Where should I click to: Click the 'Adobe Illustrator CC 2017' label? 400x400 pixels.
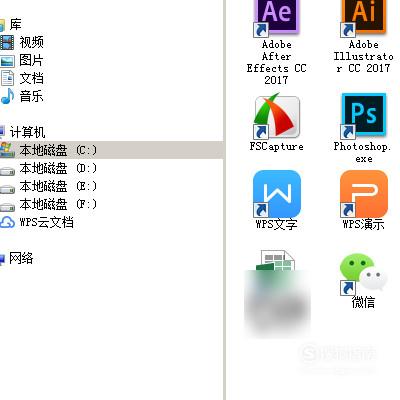click(364, 56)
